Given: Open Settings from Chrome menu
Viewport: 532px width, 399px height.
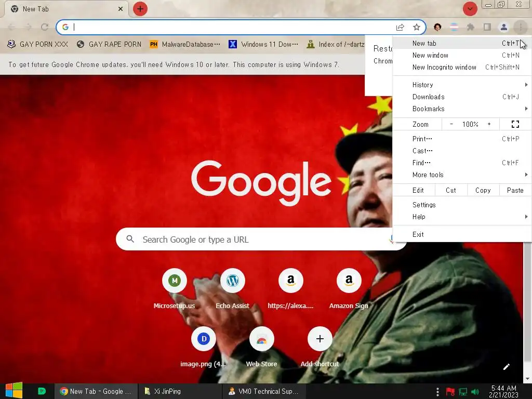Looking at the screenshot, I should pyautogui.click(x=462, y=205).
